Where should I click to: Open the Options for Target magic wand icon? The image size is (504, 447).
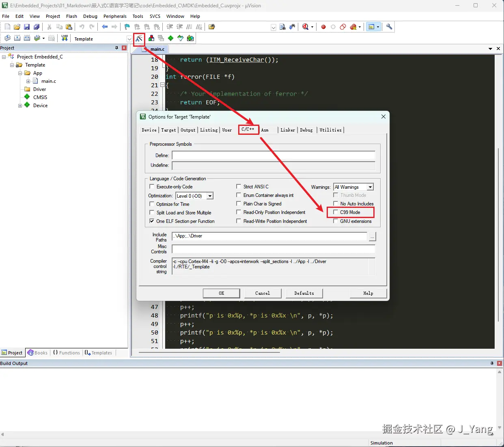coord(139,39)
